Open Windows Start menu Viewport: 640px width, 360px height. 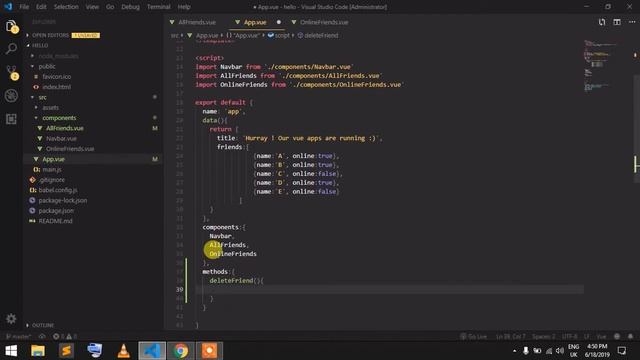pyautogui.click(x=11, y=351)
